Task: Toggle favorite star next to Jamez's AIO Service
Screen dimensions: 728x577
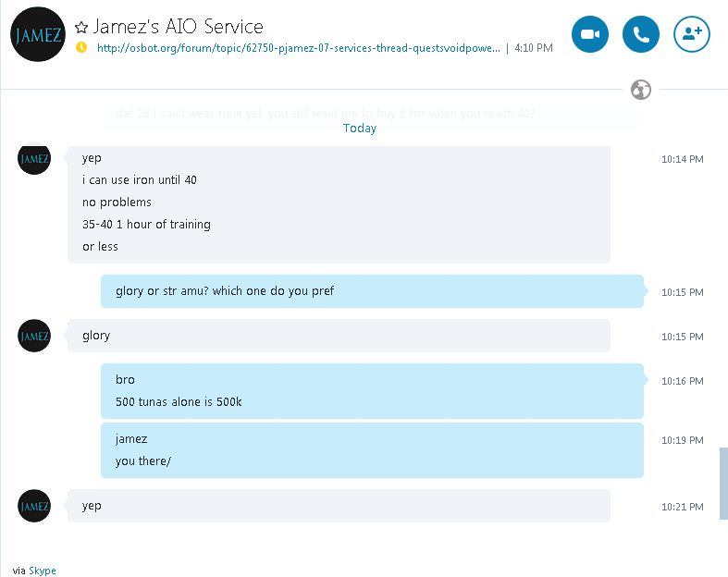Action: 81,28
